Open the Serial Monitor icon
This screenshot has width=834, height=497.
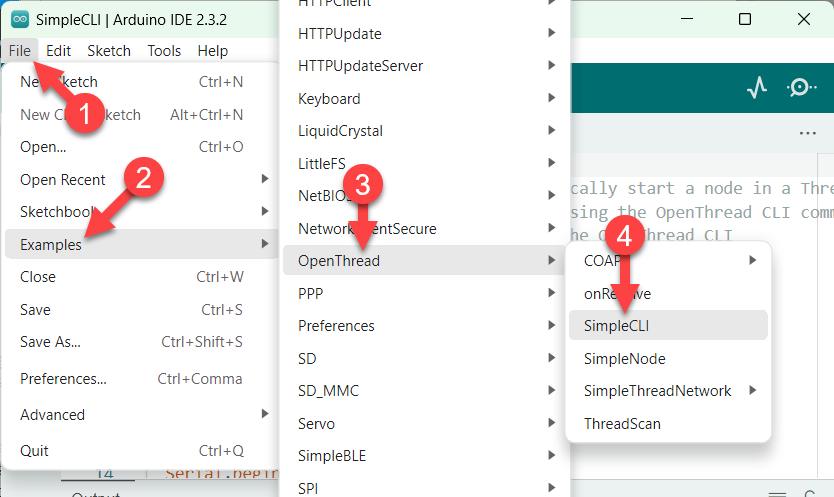(801, 88)
